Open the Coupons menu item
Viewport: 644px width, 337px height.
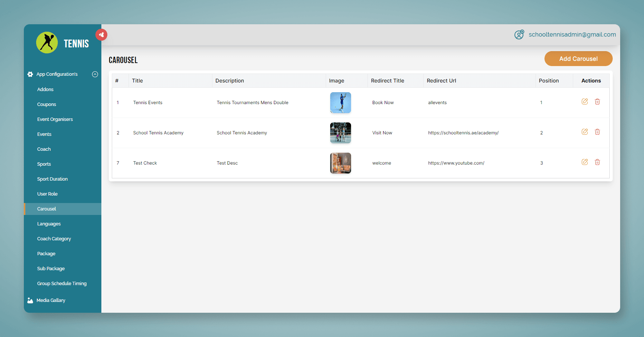coord(47,104)
